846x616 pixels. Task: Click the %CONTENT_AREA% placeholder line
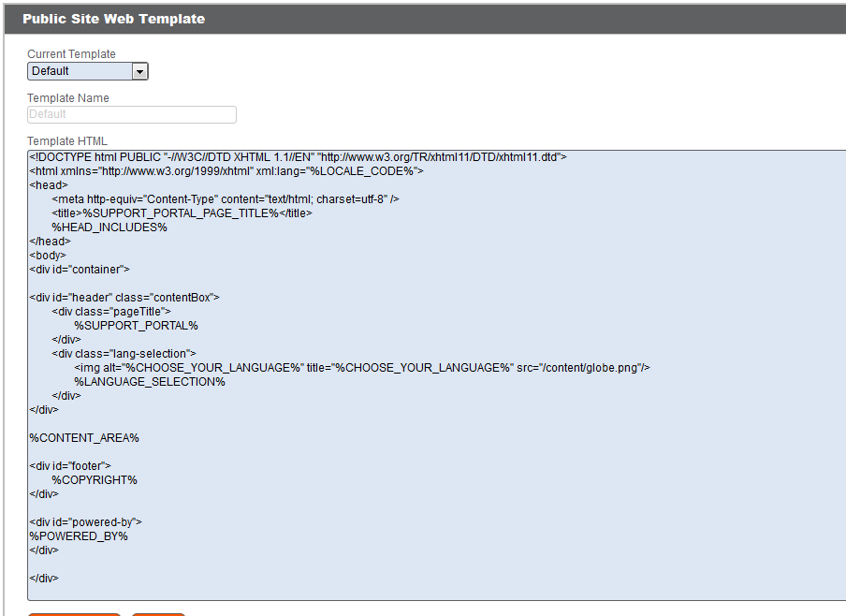(83, 437)
